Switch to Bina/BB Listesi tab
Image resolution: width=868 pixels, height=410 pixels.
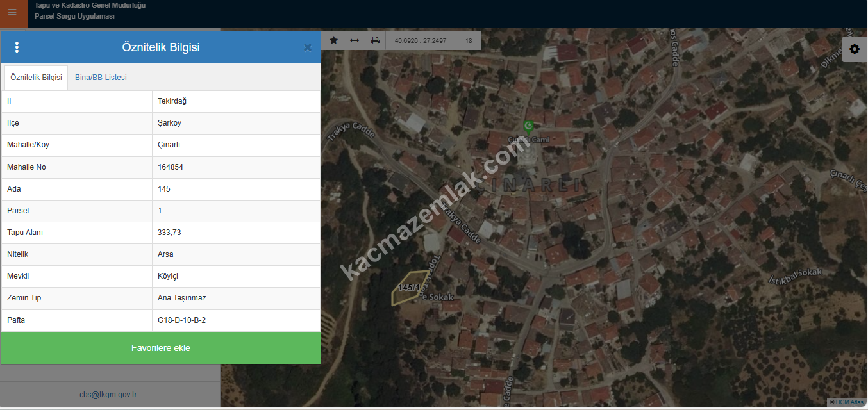click(x=101, y=78)
